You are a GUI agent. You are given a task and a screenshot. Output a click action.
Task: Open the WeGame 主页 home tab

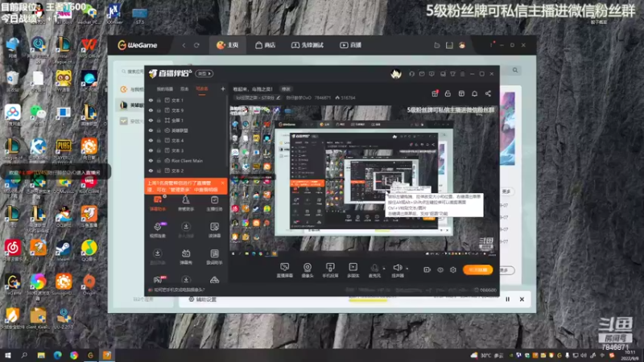click(x=228, y=45)
